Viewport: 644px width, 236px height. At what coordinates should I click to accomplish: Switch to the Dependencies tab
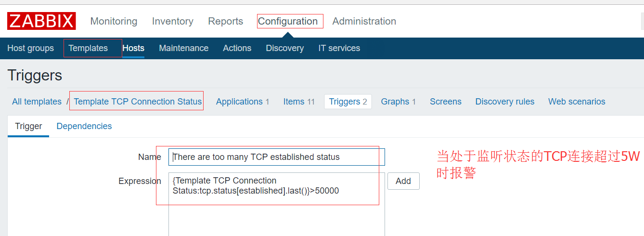[84, 126]
